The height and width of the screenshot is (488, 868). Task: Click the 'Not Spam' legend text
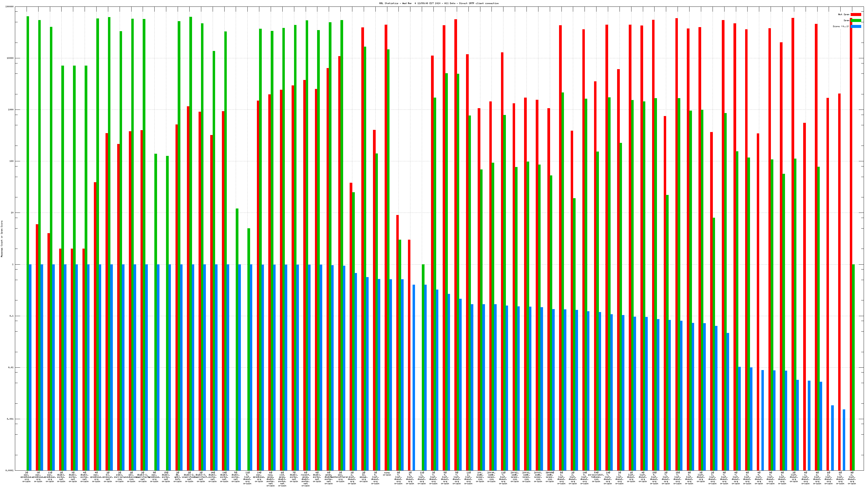[x=844, y=14]
